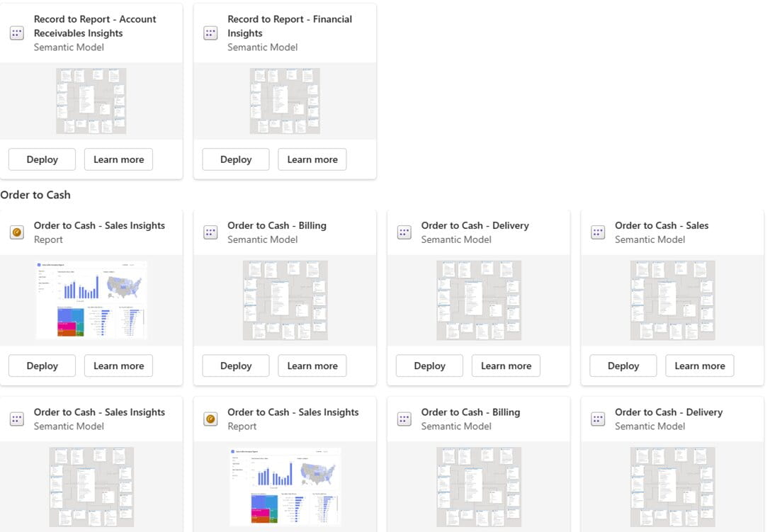Image resolution: width=770 pixels, height=532 pixels.
Task: Deploy the Account Receivables Insights semantic model
Action: click(x=41, y=159)
